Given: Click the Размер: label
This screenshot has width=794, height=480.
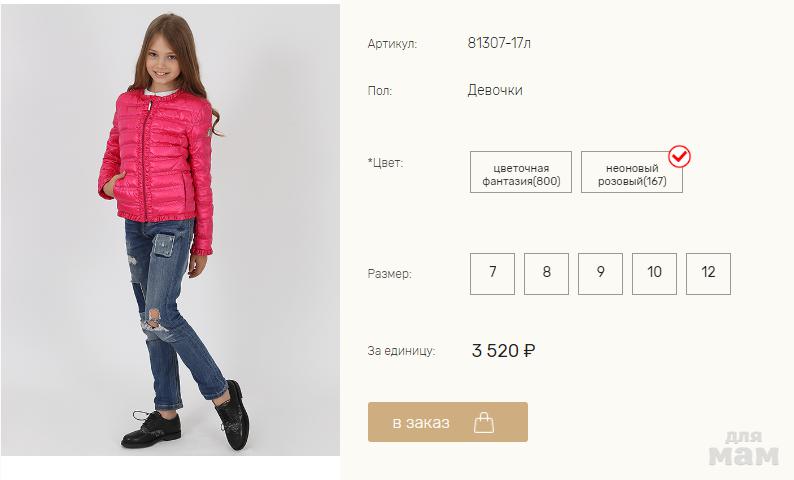Looking at the screenshot, I should click(390, 273).
